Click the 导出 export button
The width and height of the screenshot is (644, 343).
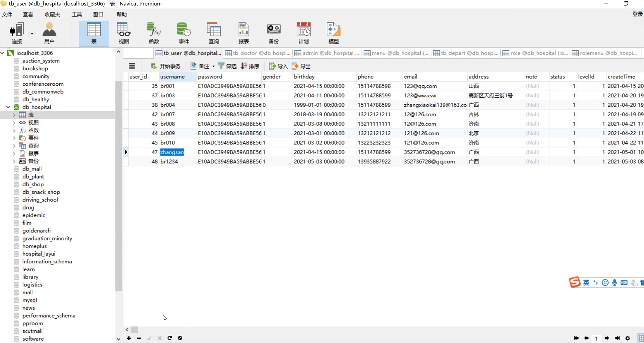click(301, 66)
